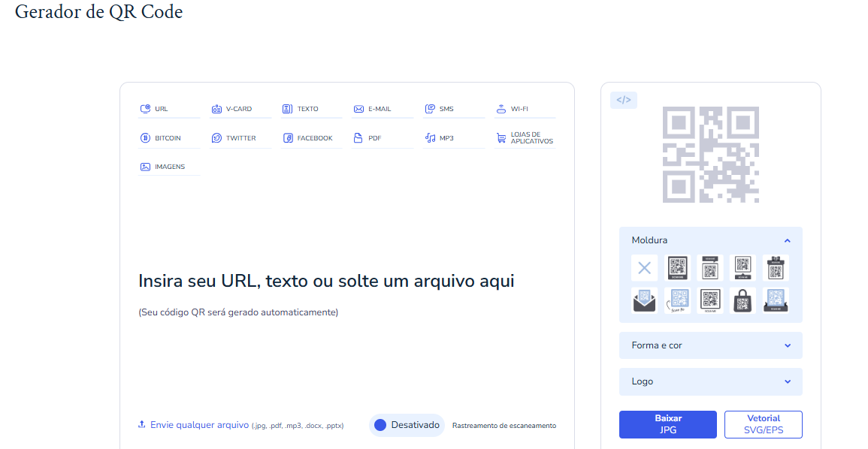Select the URL QR type
This screenshot has width=868, height=449.
169,109
